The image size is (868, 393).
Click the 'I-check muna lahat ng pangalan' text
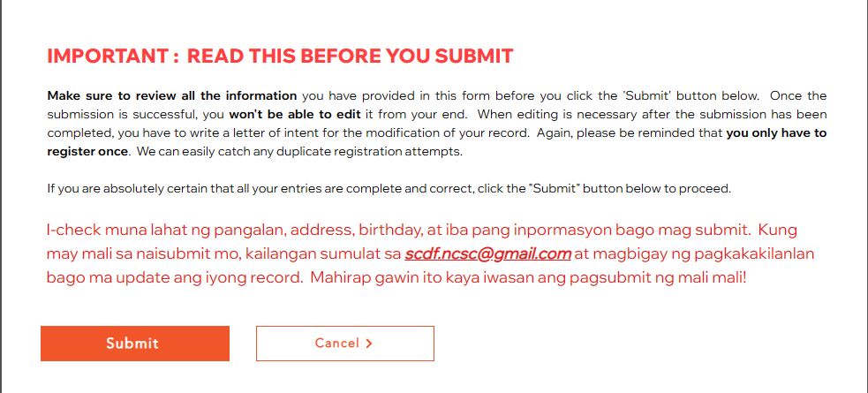165,230
